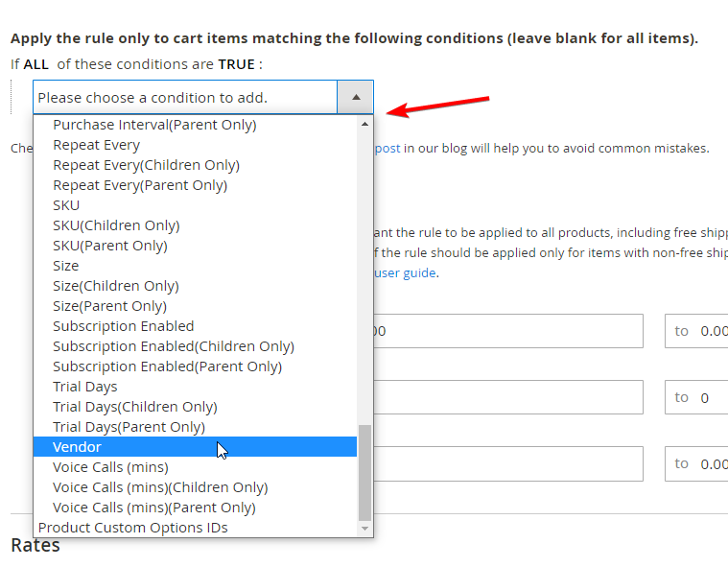Choose SKU from the condition list
The image size is (728, 567).
(195, 205)
